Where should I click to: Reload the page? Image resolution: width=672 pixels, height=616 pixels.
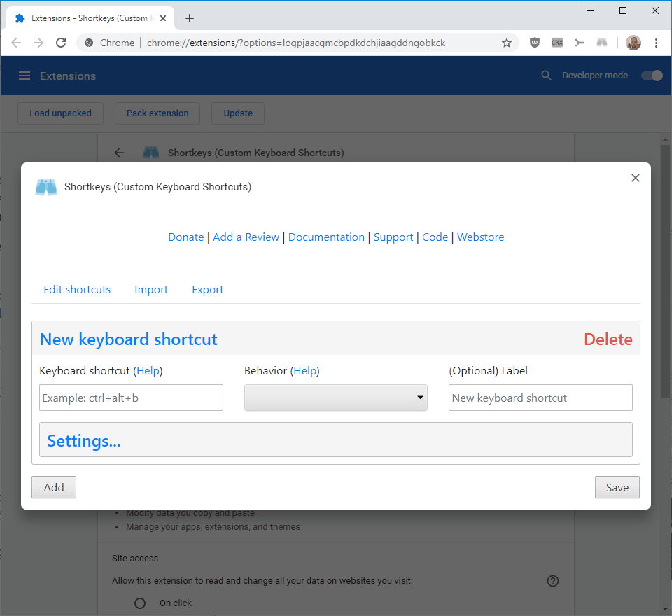pyautogui.click(x=61, y=43)
